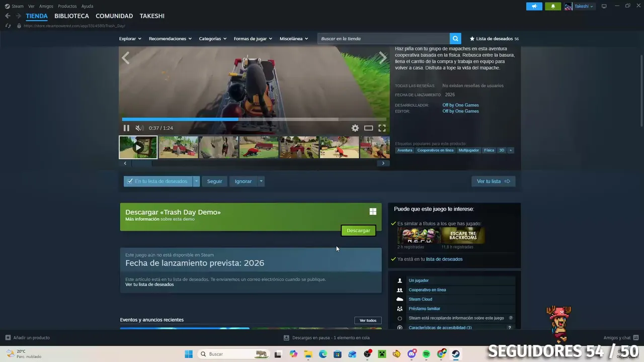Uncheck 'En tu lista de deseados'

click(x=158, y=182)
